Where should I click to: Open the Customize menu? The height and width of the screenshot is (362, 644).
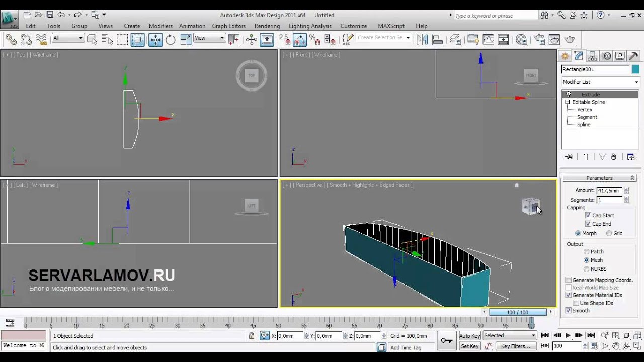tap(354, 26)
